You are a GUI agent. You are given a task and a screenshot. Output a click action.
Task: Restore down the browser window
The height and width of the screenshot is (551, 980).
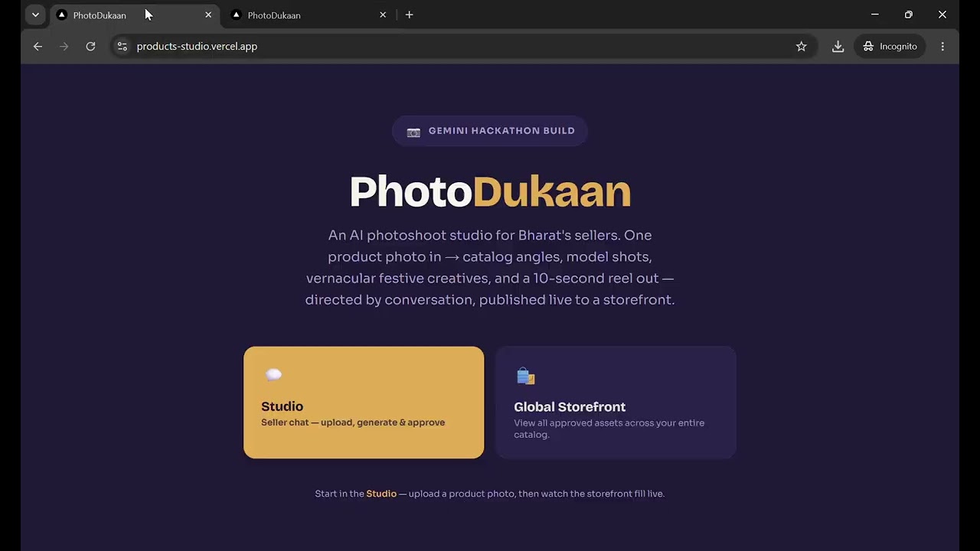[909, 15]
